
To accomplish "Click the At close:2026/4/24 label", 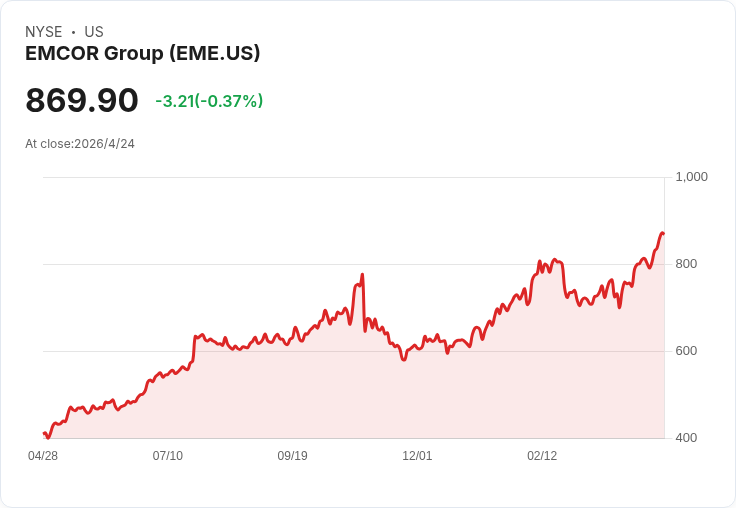I will click(x=80, y=144).
